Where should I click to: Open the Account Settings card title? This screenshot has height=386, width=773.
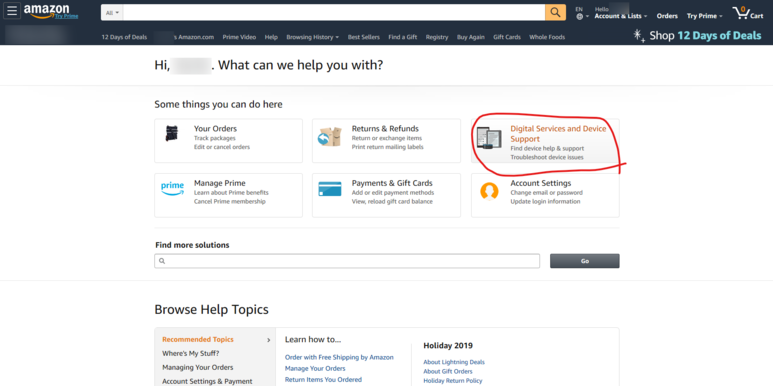[541, 183]
